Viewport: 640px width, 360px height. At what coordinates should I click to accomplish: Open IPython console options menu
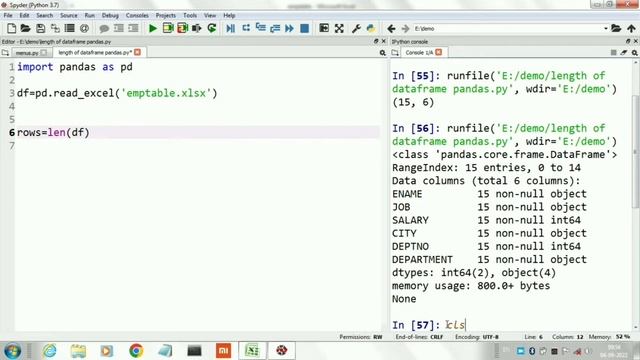[635, 53]
